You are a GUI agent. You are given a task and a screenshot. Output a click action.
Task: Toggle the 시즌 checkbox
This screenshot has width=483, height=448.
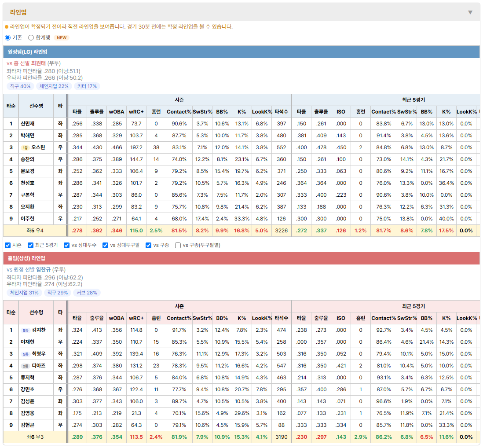tap(8, 245)
